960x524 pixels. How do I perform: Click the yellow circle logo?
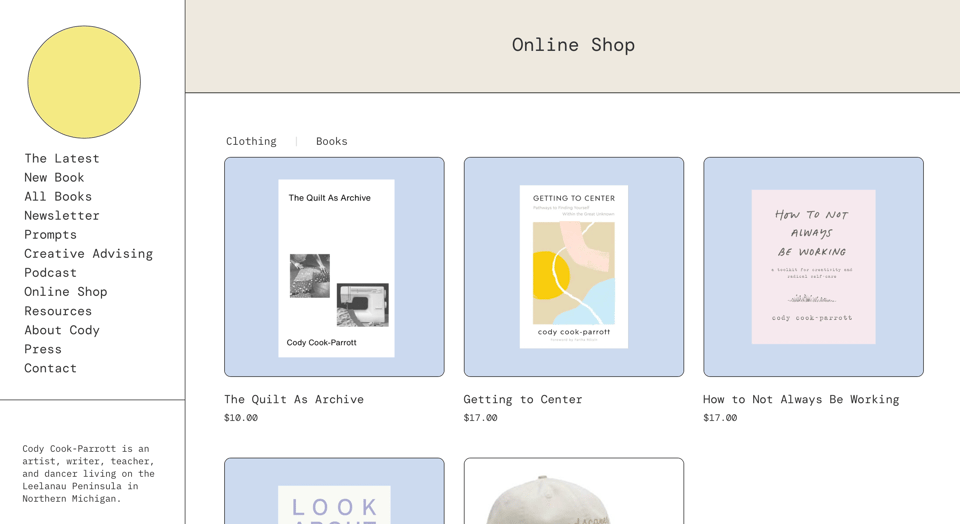pos(84,82)
